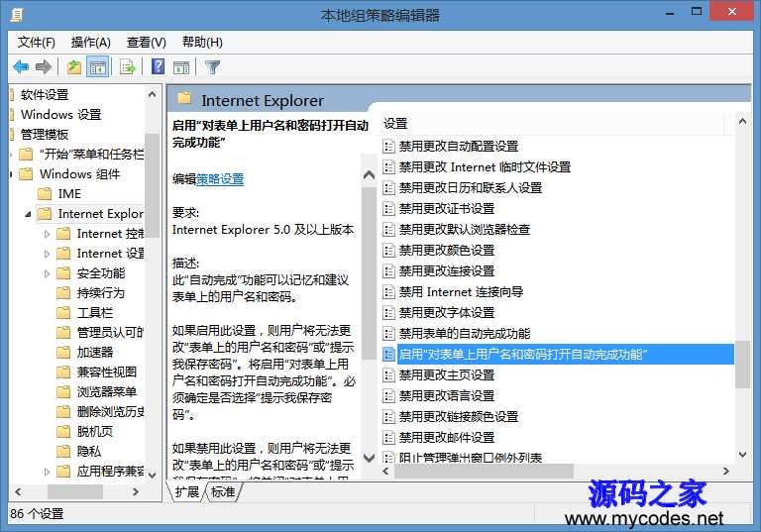Click the tree pane vertical scrollbar down arrow
Viewport: 761px width, 532px height.
pos(152,475)
